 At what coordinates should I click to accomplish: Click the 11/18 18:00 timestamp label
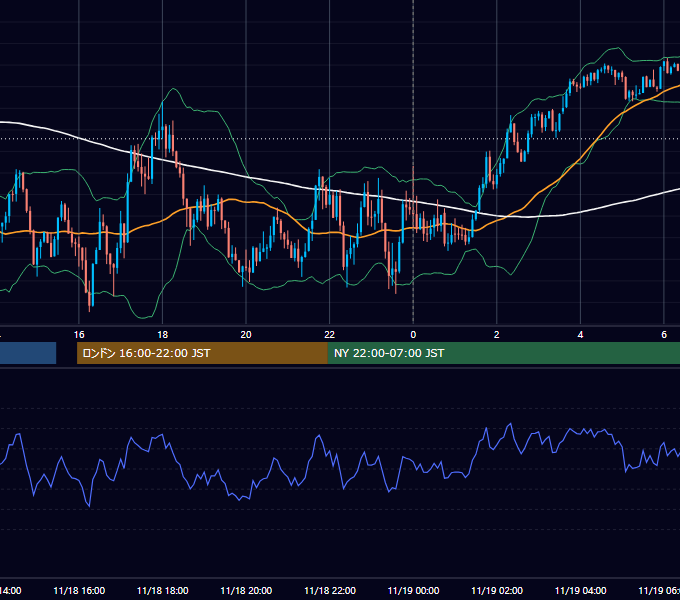click(163, 590)
